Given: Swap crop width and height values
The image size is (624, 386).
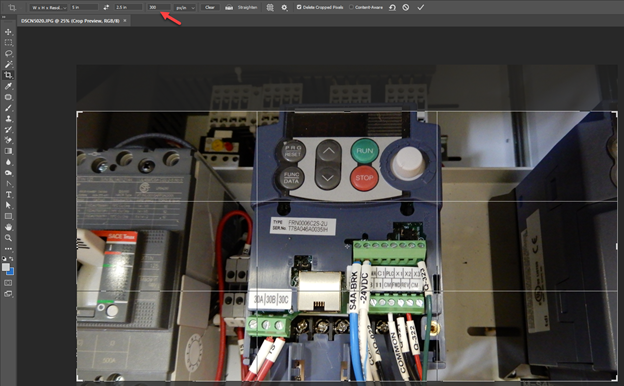Looking at the screenshot, I should tap(106, 7).
